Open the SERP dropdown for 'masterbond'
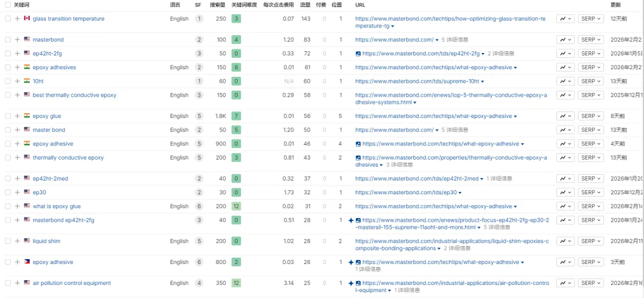644x298 pixels. tap(590, 40)
